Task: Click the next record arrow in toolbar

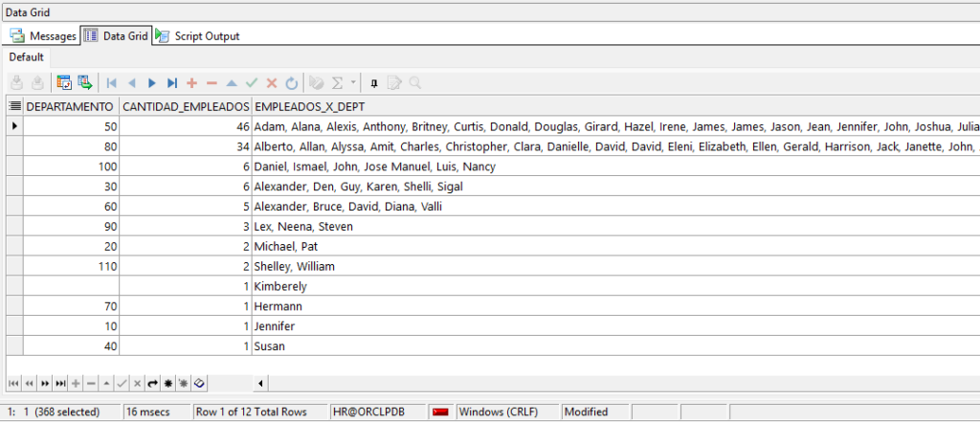Action: (x=151, y=83)
